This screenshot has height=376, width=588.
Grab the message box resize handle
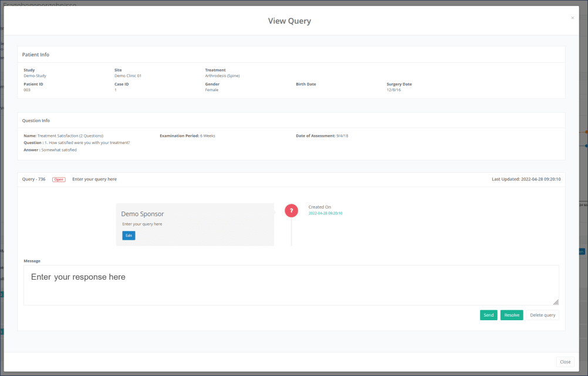555,302
